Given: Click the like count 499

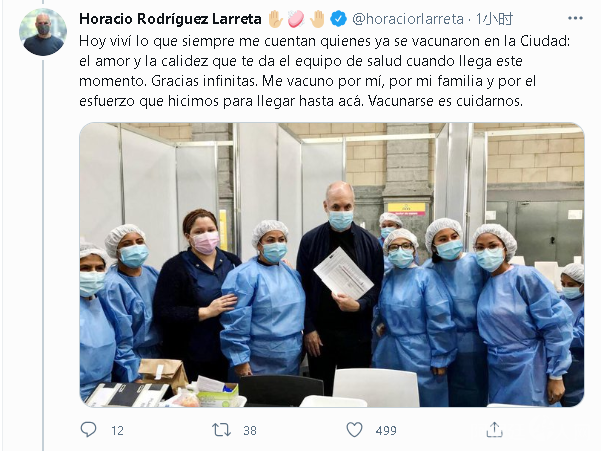Looking at the screenshot, I should [x=386, y=431].
